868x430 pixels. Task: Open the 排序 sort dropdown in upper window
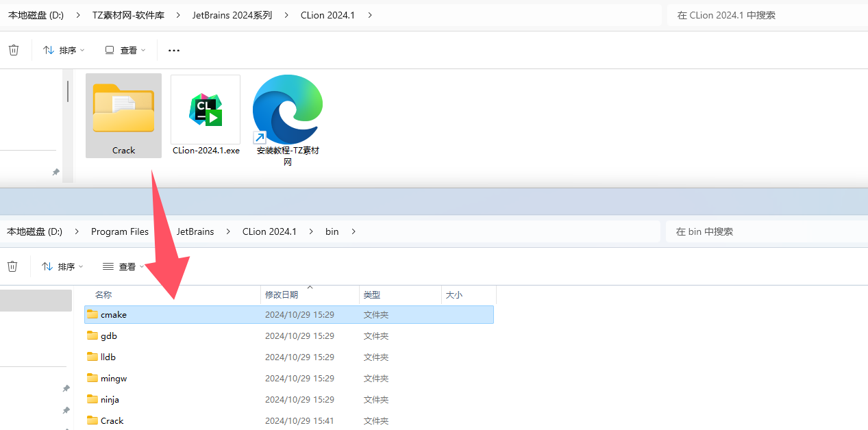point(64,50)
